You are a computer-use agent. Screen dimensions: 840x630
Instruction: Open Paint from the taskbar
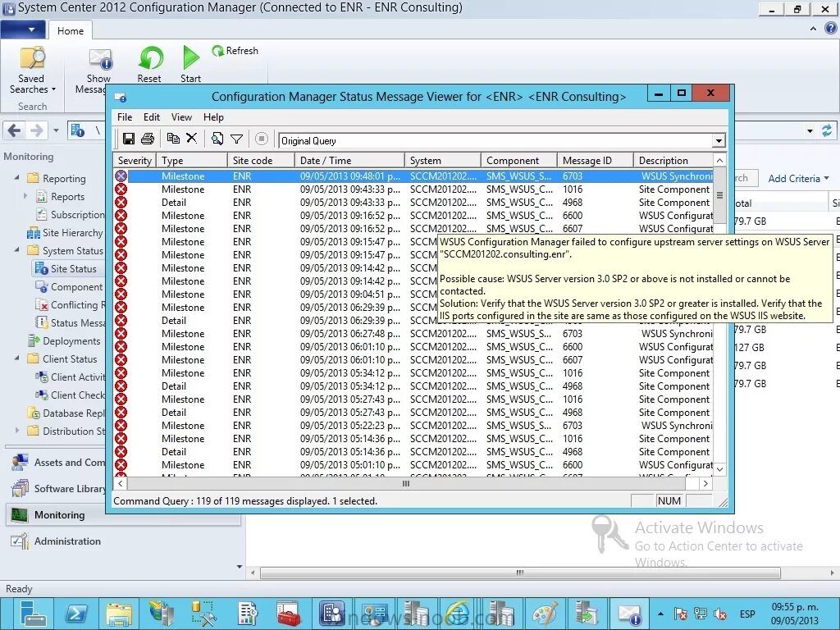tap(545, 614)
